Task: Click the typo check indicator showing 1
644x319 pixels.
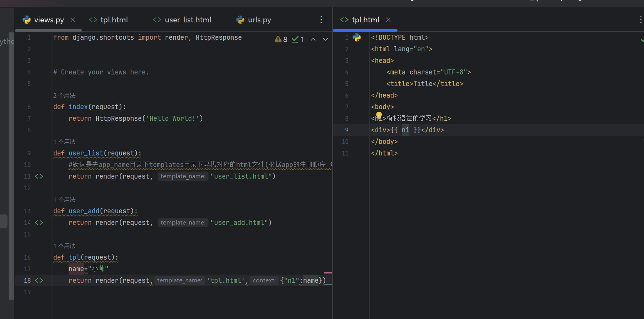Action: tap(298, 39)
